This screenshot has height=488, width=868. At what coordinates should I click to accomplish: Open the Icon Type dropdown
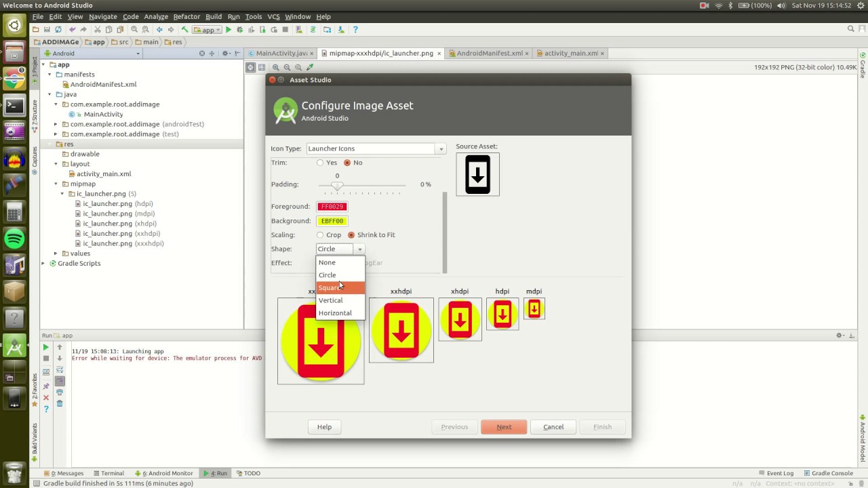coord(441,148)
